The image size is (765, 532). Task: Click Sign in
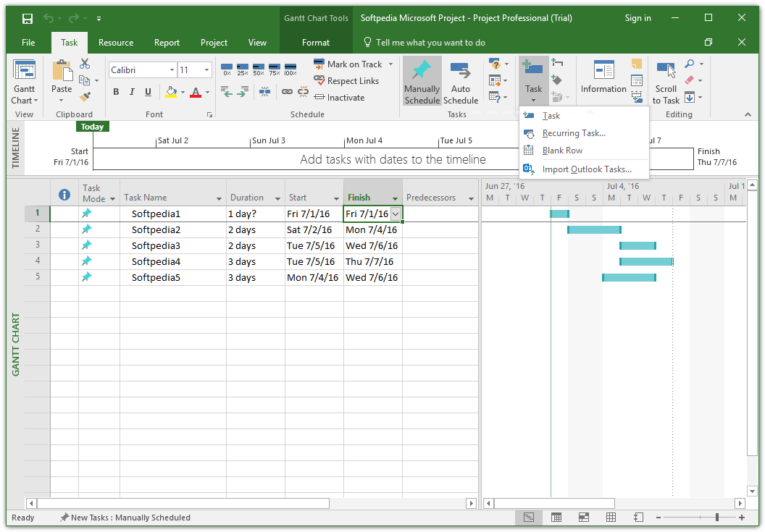(x=637, y=18)
